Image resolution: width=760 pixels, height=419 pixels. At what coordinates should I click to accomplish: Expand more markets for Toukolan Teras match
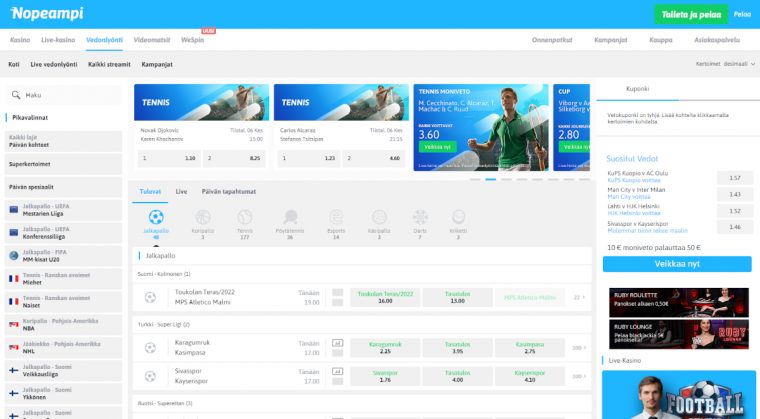tap(579, 297)
